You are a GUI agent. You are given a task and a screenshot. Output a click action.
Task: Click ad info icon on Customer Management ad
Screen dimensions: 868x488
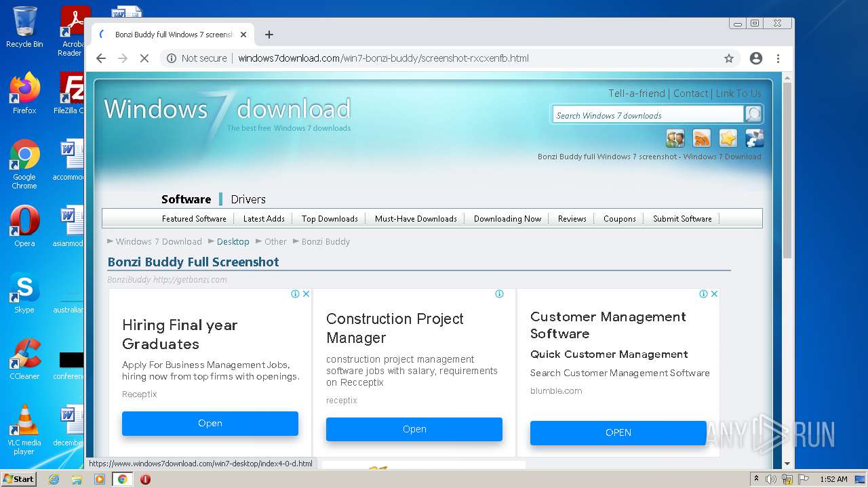tap(703, 294)
